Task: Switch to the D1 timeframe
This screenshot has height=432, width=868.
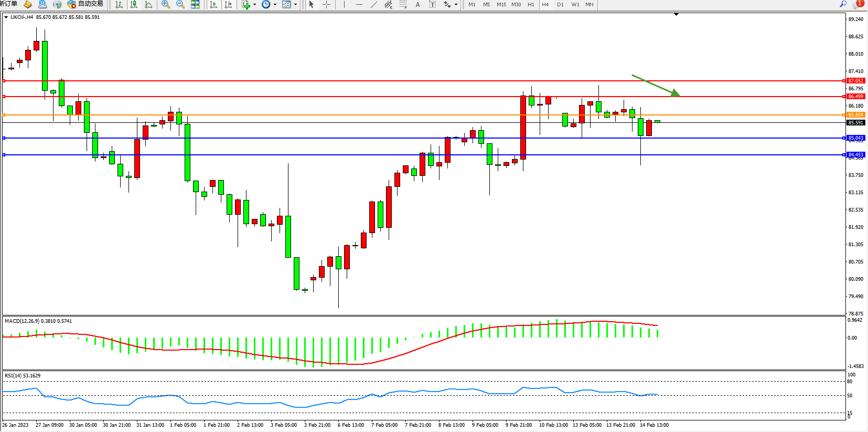Action: pyautogui.click(x=560, y=5)
